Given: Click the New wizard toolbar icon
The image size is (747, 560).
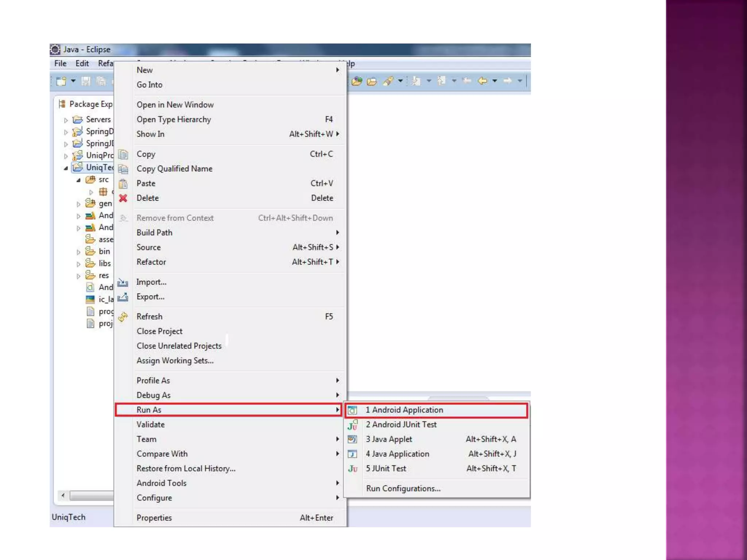Looking at the screenshot, I should 61,81.
